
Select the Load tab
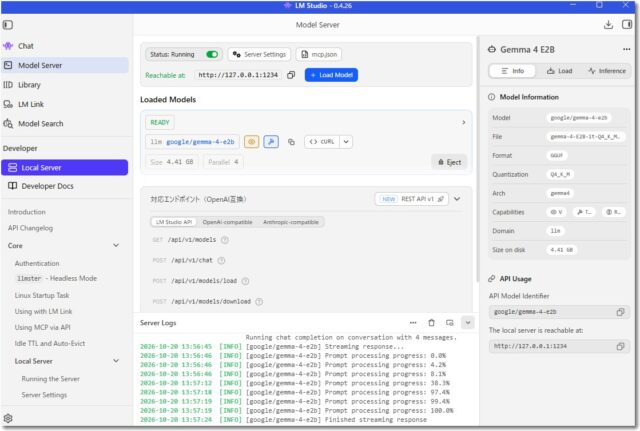(560, 71)
